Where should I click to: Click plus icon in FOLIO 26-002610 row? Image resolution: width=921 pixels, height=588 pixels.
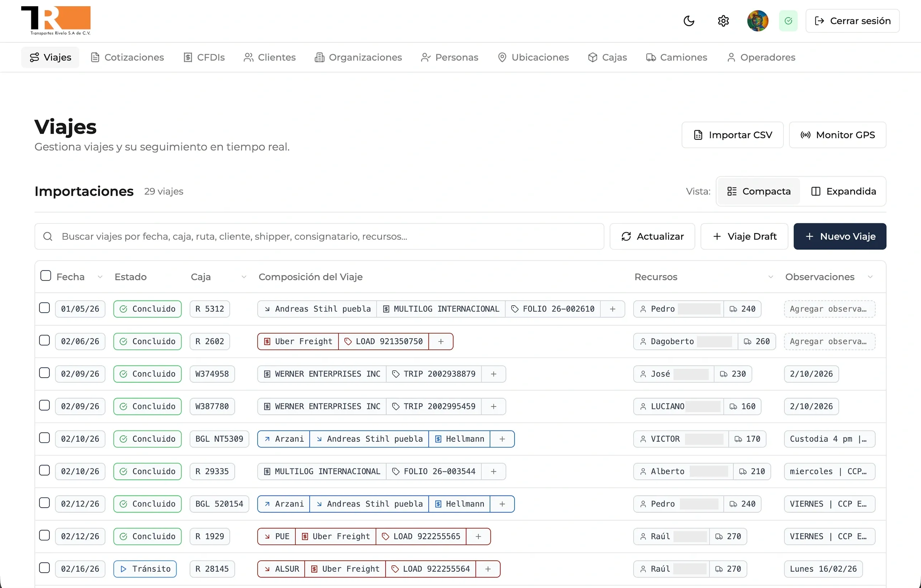pos(612,309)
